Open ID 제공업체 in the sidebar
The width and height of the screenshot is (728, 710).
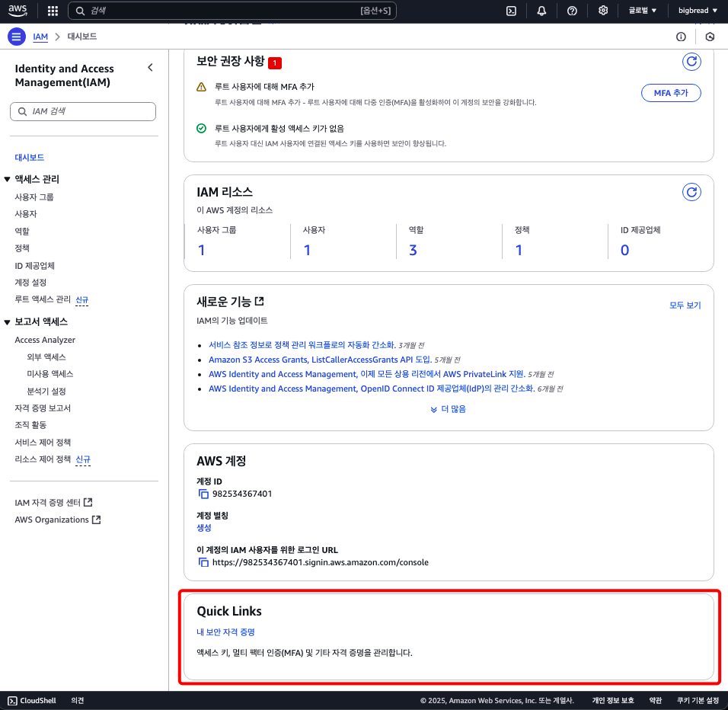[34, 266]
